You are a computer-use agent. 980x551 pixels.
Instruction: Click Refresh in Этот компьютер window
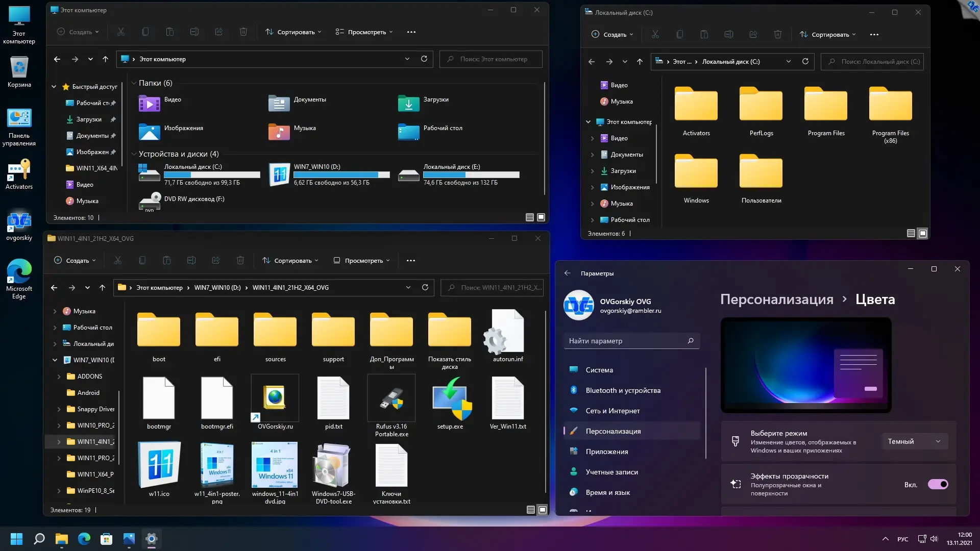pos(424,59)
